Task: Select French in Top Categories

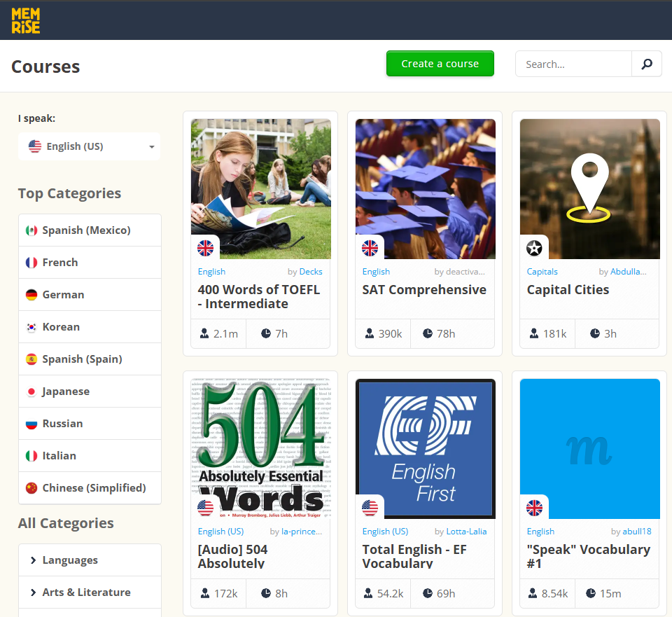Action: (90, 263)
